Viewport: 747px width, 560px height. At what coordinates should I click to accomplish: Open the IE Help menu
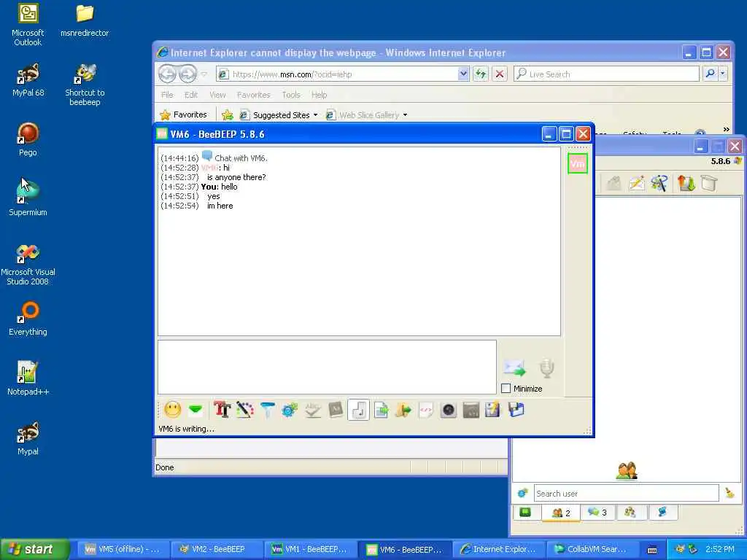point(320,95)
